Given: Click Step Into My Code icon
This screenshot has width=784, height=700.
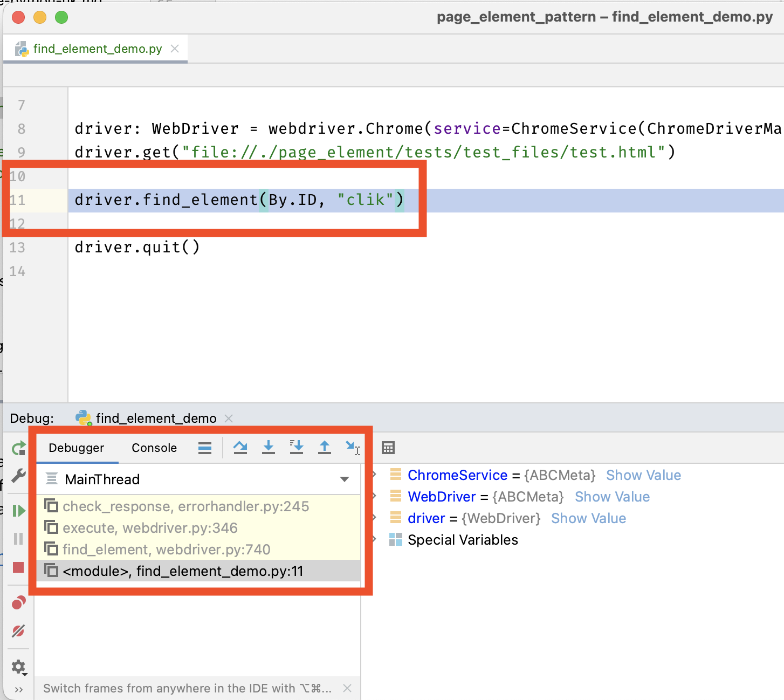Looking at the screenshot, I should (x=297, y=448).
